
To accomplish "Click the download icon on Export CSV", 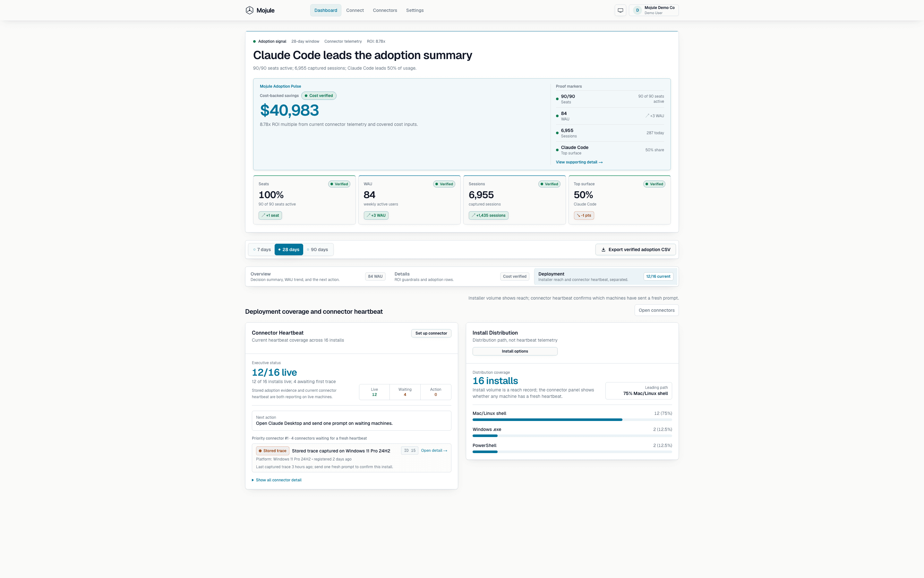I will [603, 250].
